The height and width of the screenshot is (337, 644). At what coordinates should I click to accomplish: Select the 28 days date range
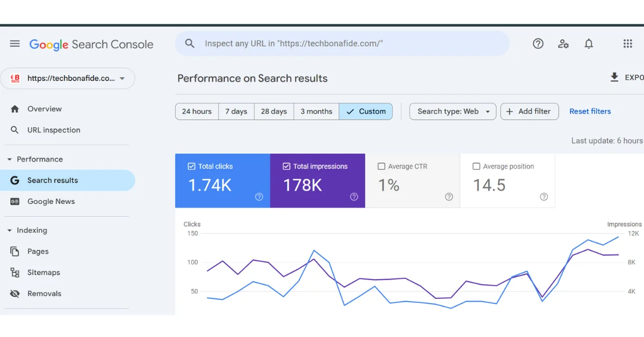[x=274, y=112]
